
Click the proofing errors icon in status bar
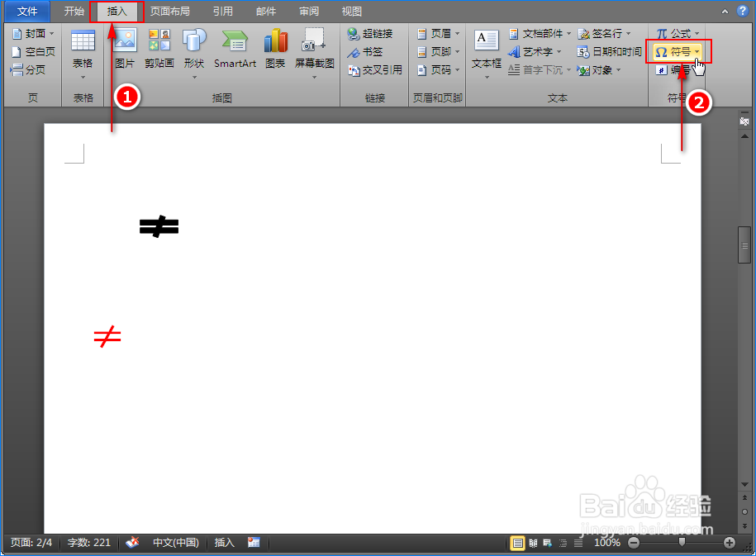(131, 543)
